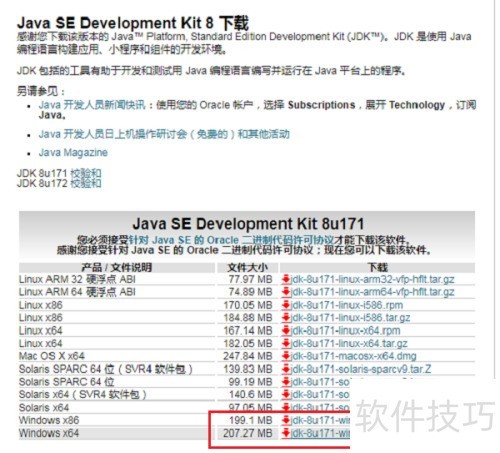
Task: Click the 产品 / 文件说明 column header
Action: coord(117,267)
